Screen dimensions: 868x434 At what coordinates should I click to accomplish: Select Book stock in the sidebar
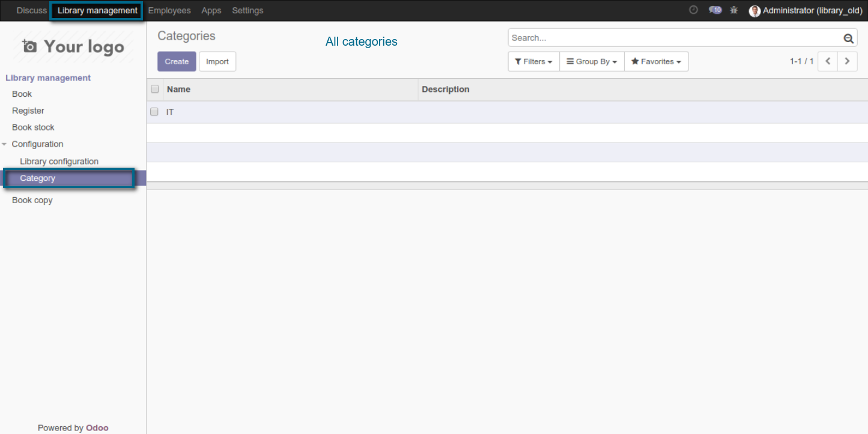pos(33,127)
